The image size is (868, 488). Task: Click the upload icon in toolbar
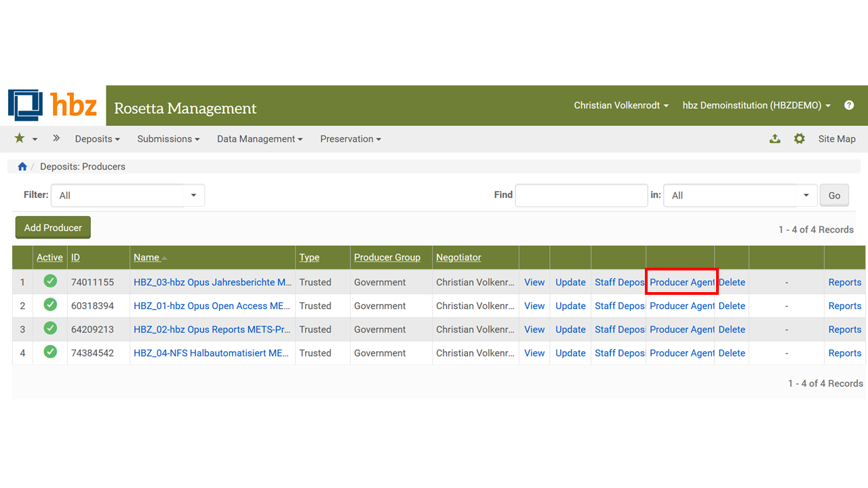tap(775, 138)
